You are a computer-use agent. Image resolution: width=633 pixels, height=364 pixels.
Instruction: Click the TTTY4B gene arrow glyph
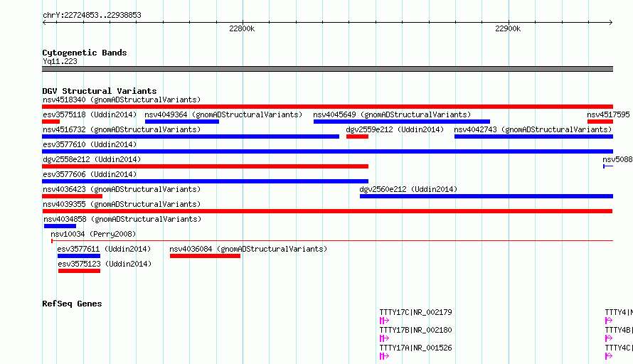pos(609,338)
